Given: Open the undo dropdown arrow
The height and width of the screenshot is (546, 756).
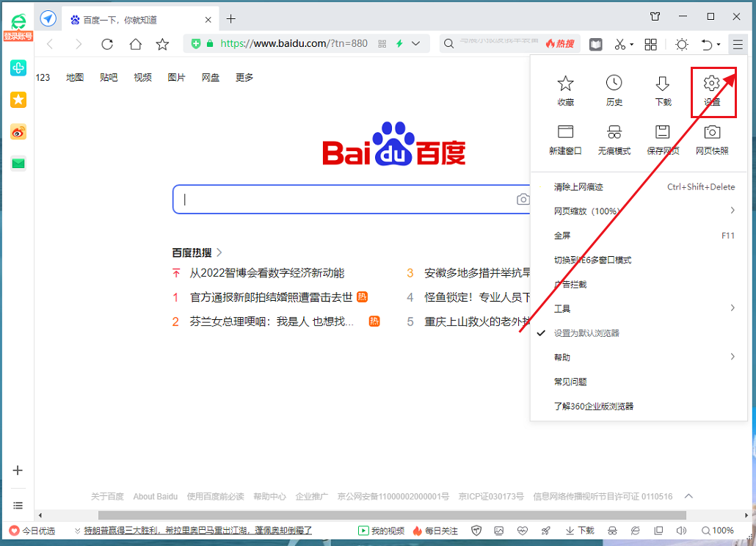Looking at the screenshot, I should tap(719, 45).
